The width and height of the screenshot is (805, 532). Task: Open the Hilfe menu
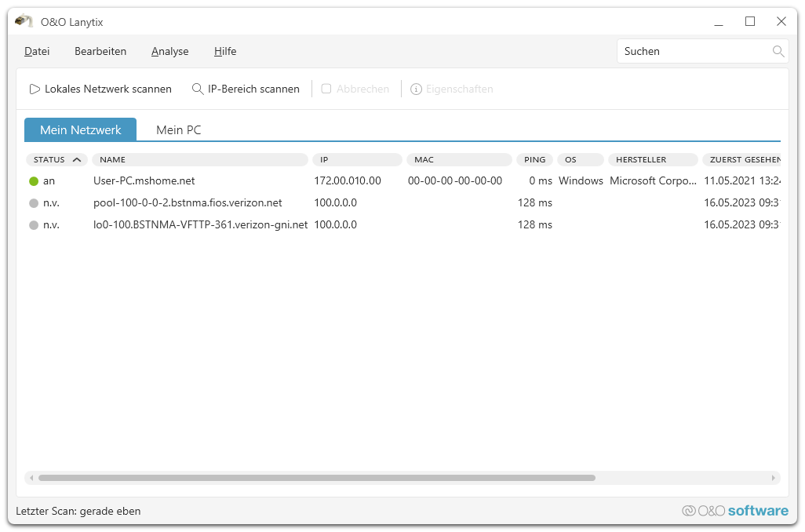225,52
